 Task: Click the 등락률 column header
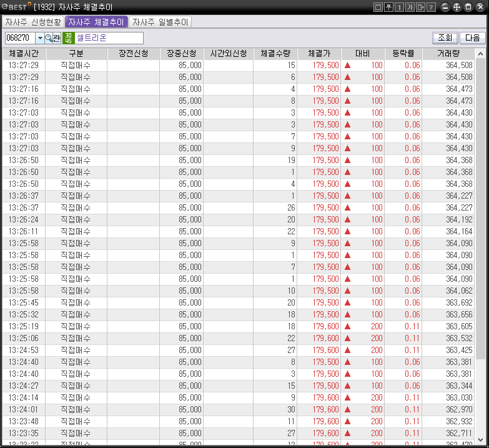pyautogui.click(x=403, y=54)
